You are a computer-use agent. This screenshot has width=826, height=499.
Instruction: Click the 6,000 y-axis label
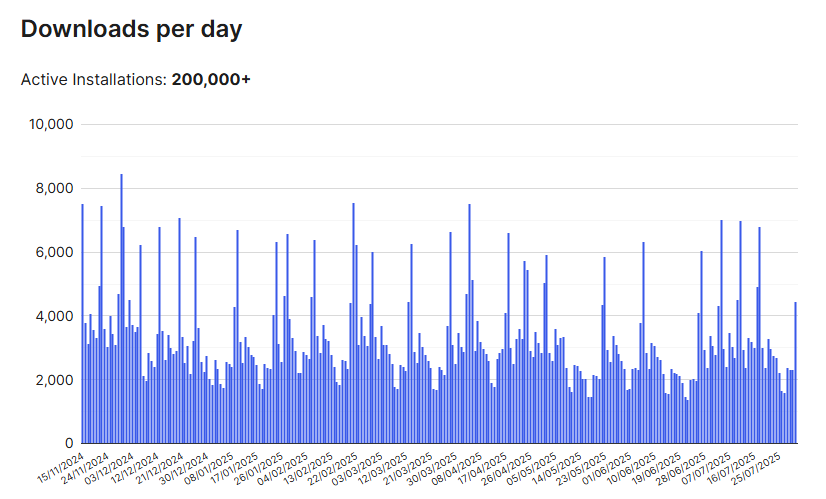coord(52,252)
